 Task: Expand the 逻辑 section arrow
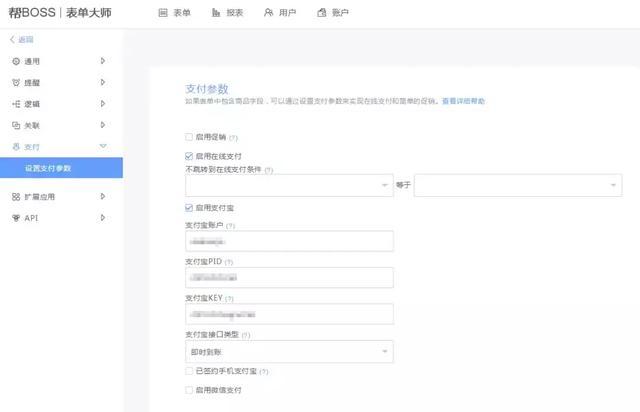[x=103, y=104]
